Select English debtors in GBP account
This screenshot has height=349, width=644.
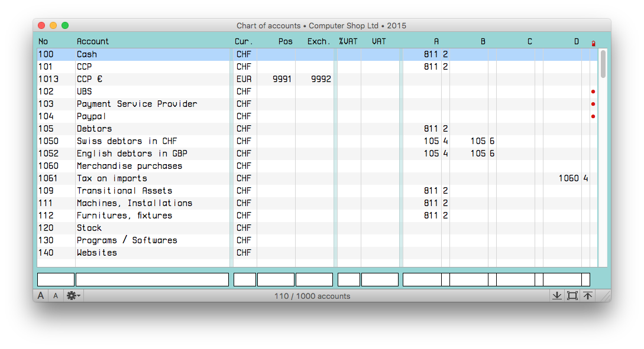point(132,154)
